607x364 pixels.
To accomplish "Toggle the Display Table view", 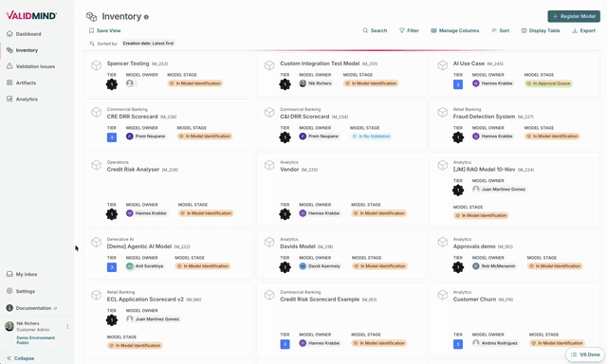I will click(541, 30).
